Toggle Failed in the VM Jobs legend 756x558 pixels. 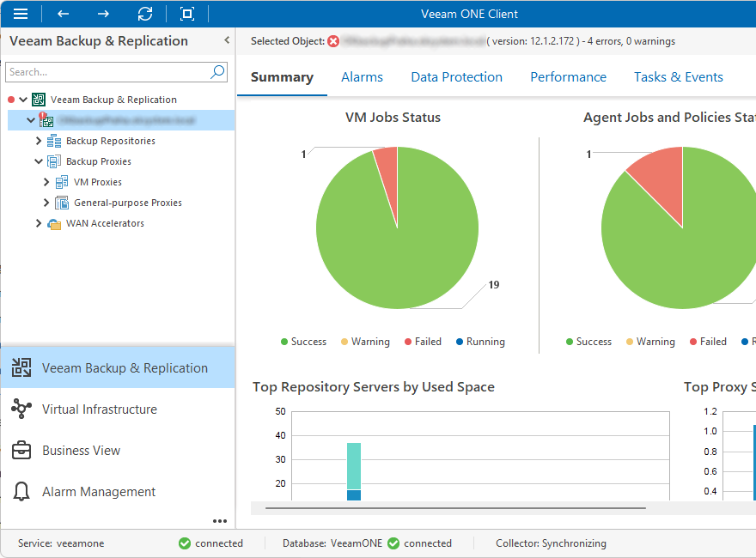click(422, 341)
